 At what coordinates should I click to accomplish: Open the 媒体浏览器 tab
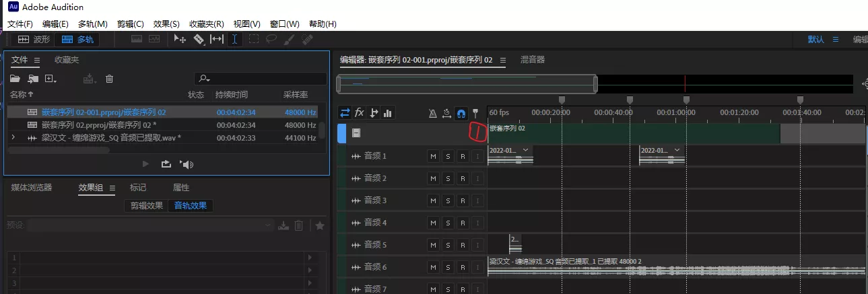32,188
